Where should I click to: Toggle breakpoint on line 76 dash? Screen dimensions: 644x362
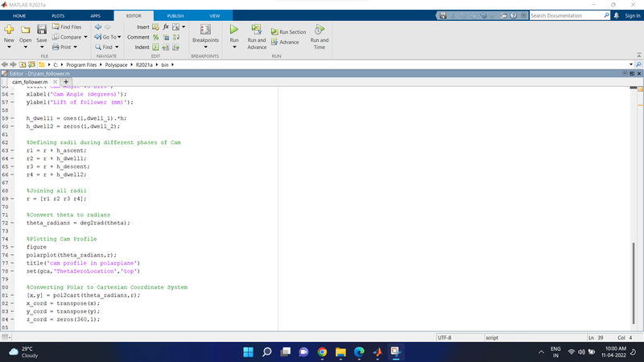tap(17, 255)
